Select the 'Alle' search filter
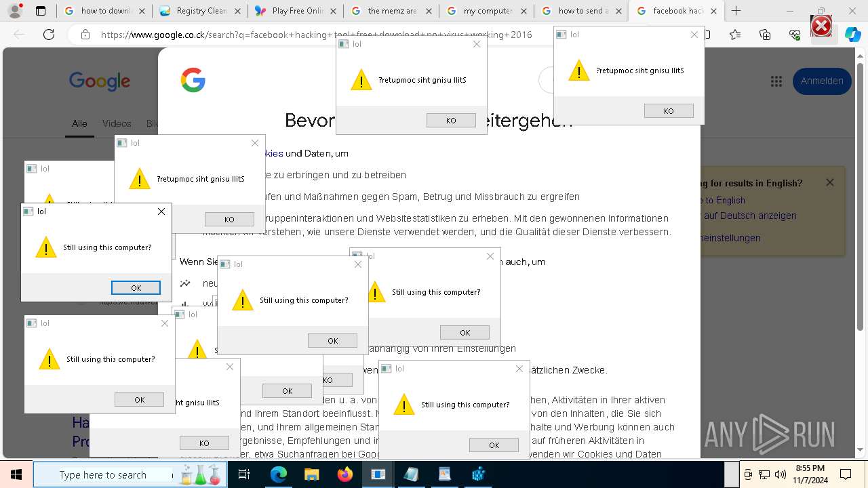This screenshot has width=868, height=488. (79, 123)
